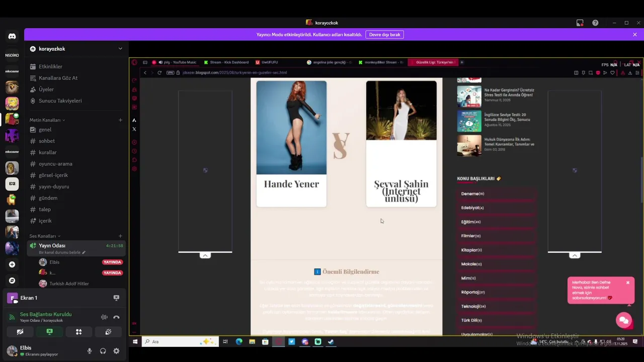Click the 'Devre dışı bırak' button
The width and height of the screenshot is (644, 362).
point(384,35)
